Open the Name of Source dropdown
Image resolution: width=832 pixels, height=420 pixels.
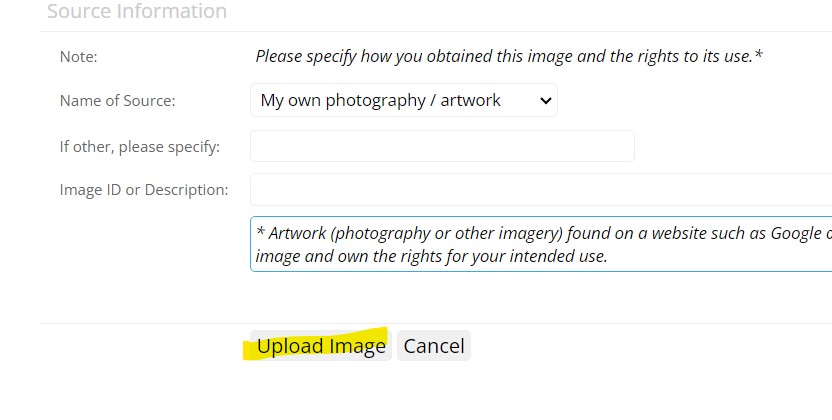coord(404,100)
